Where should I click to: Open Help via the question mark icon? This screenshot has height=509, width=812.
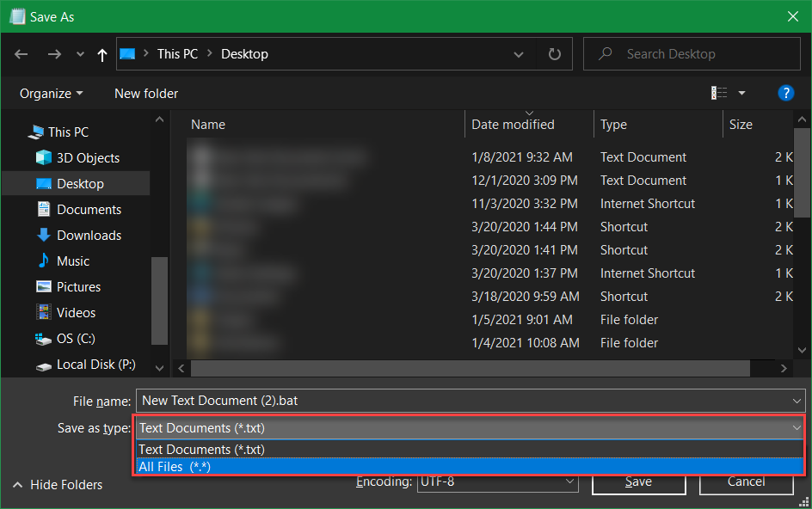pos(785,93)
